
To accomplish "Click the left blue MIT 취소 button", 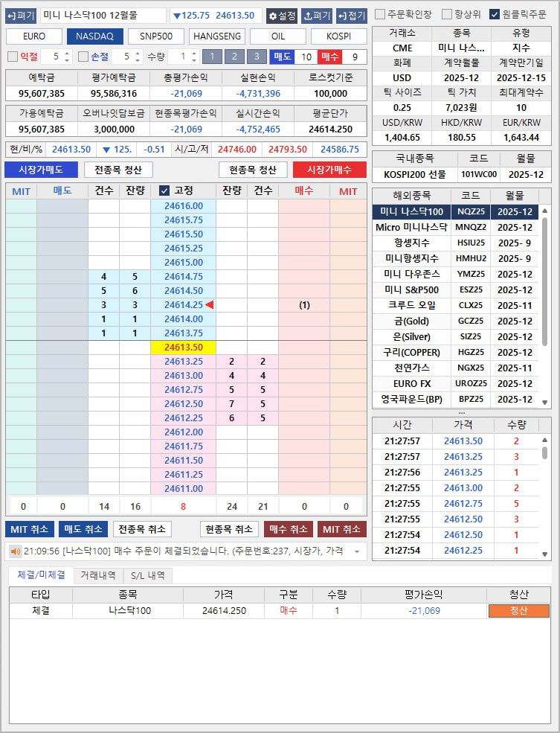I will click(30, 529).
